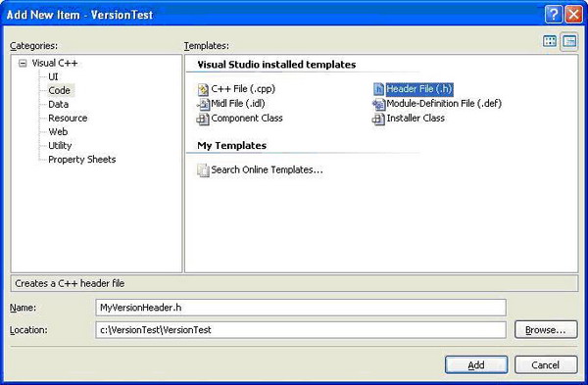The width and height of the screenshot is (588, 385).
Task: Select the Code category
Action: pos(59,90)
